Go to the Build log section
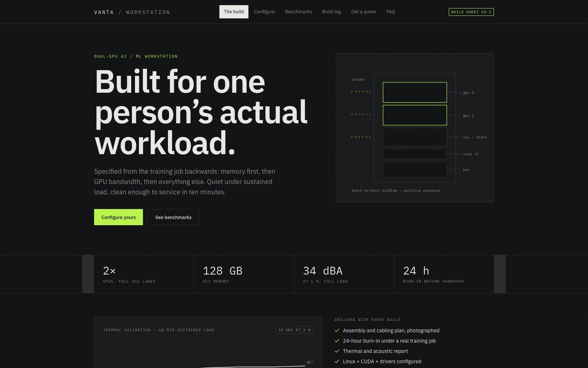Image resolution: width=588 pixels, height=368 pixels. tap(331, 12)
